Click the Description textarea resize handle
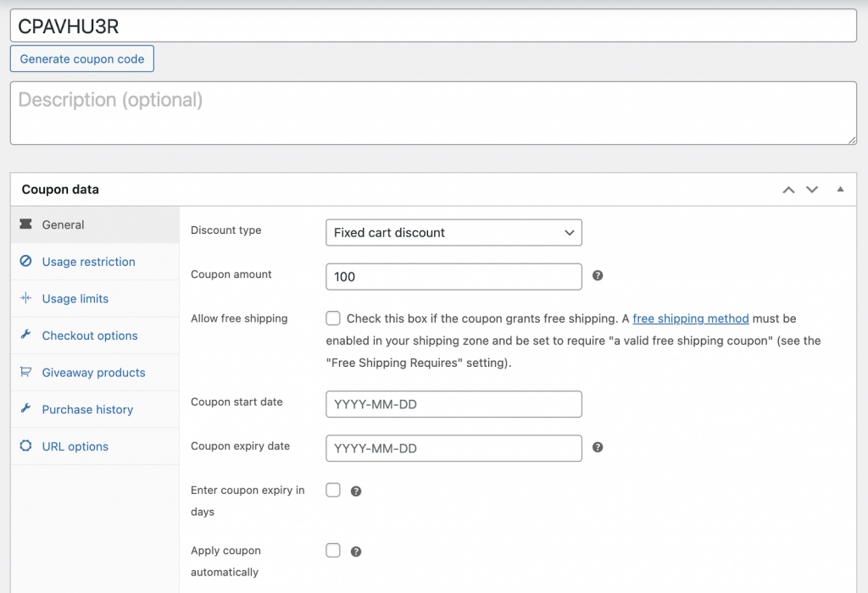Screen dimensions: 868x593 (851, 140)
